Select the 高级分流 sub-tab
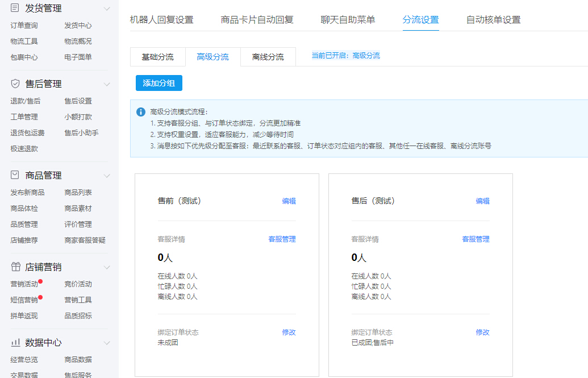588x378 pixels. (x=213, y=57)
